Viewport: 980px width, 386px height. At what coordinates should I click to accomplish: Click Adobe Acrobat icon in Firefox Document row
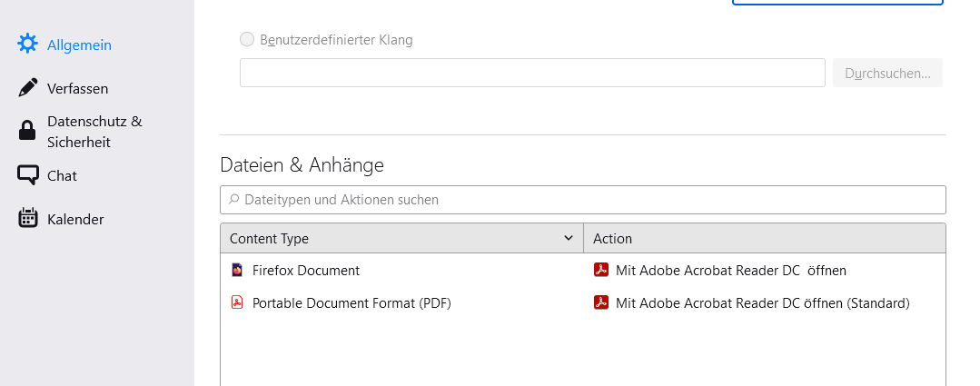[x=600, y=270]
